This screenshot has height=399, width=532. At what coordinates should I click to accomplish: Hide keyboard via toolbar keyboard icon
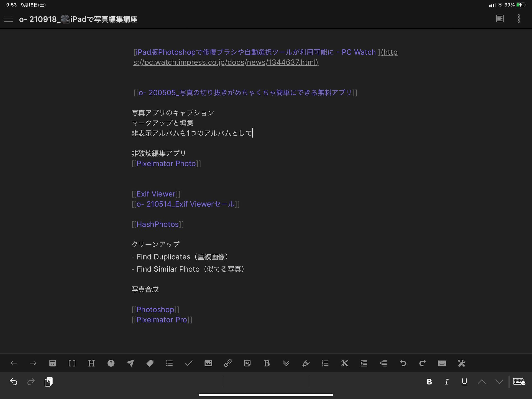(x=442, y=363)
